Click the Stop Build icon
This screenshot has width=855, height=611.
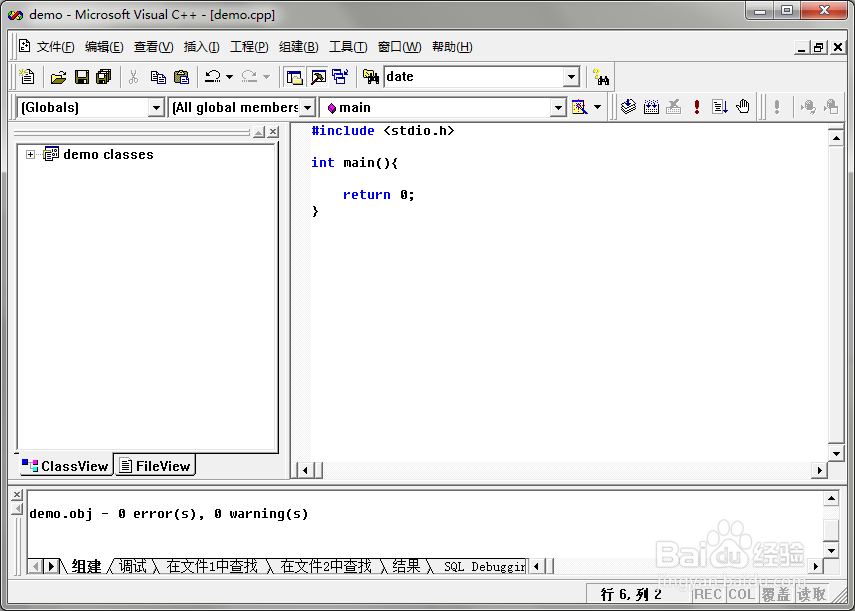click(x=673, y=106)
